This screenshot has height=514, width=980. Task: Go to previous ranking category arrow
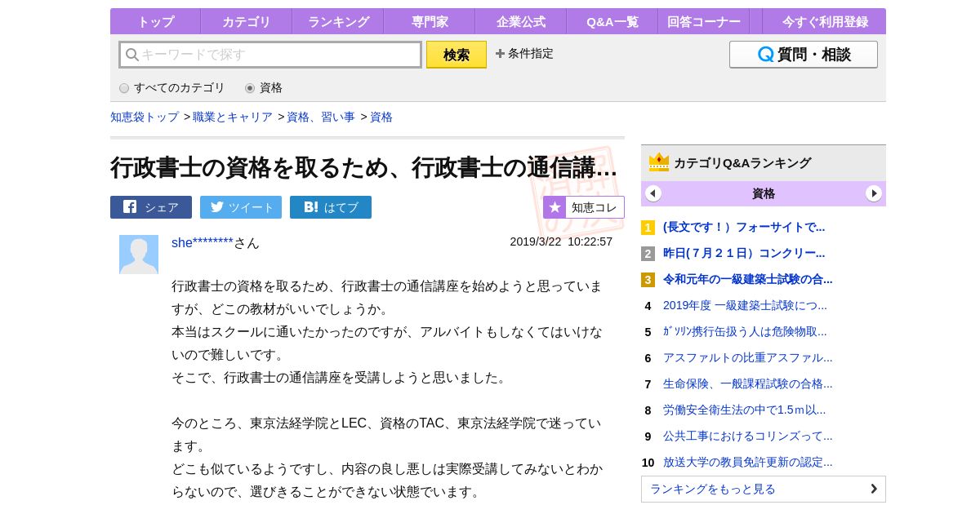click(x=653, y=193)
